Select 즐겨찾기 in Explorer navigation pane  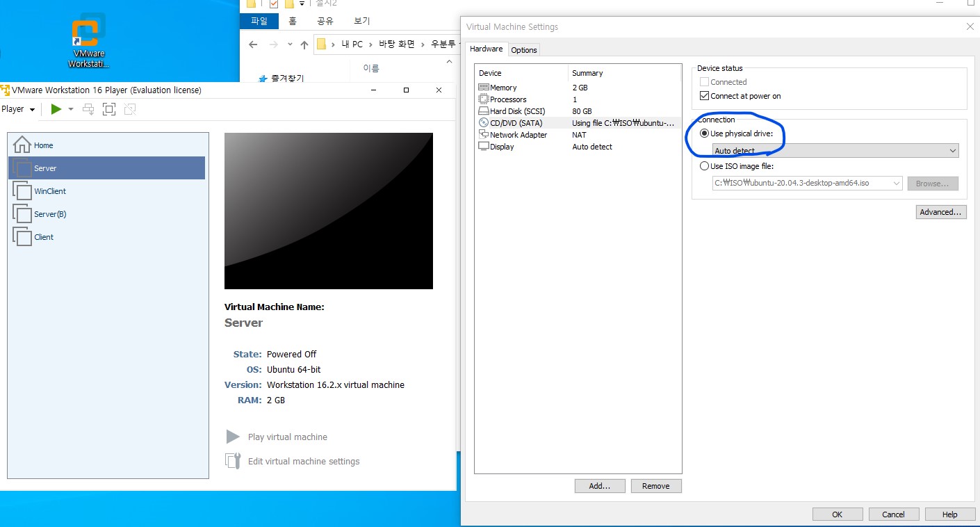pos(287,79)
